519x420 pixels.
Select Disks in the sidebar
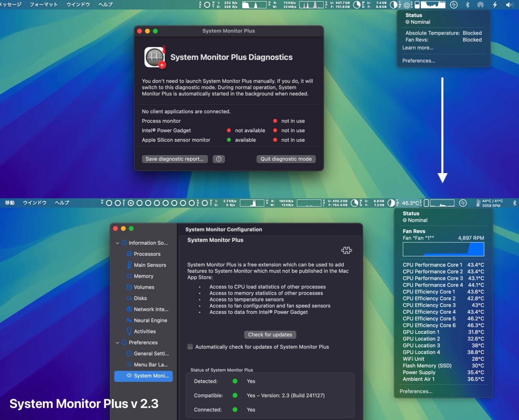click(x=137, y=298)
